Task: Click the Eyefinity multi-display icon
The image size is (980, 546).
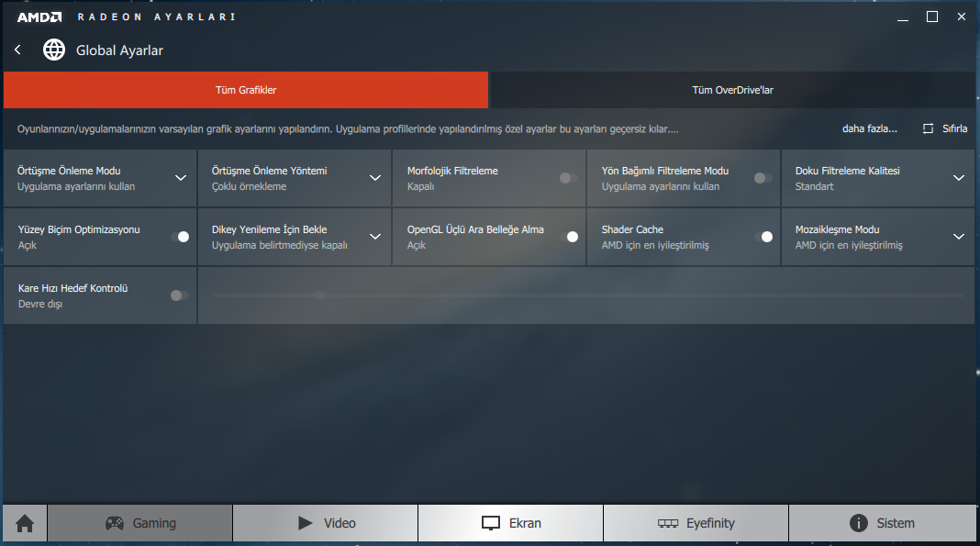Action: click(668, 523)
